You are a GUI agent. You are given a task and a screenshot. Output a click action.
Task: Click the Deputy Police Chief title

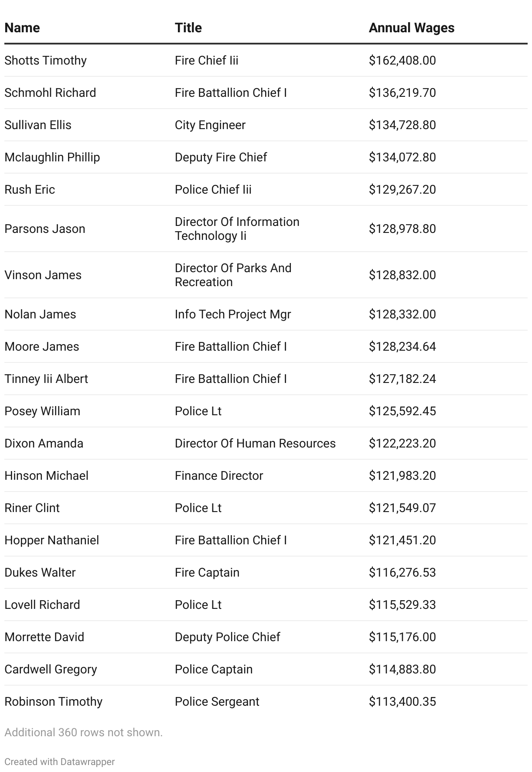pyautogui.click(x=227, y=637)
